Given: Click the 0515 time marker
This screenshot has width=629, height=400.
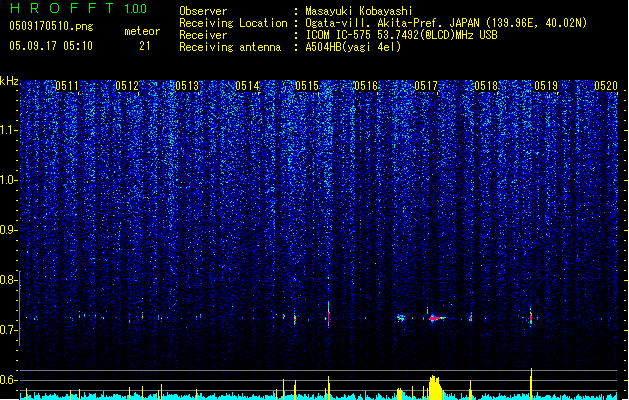Looking at the screenshot, I should click(x=306, y=86).
